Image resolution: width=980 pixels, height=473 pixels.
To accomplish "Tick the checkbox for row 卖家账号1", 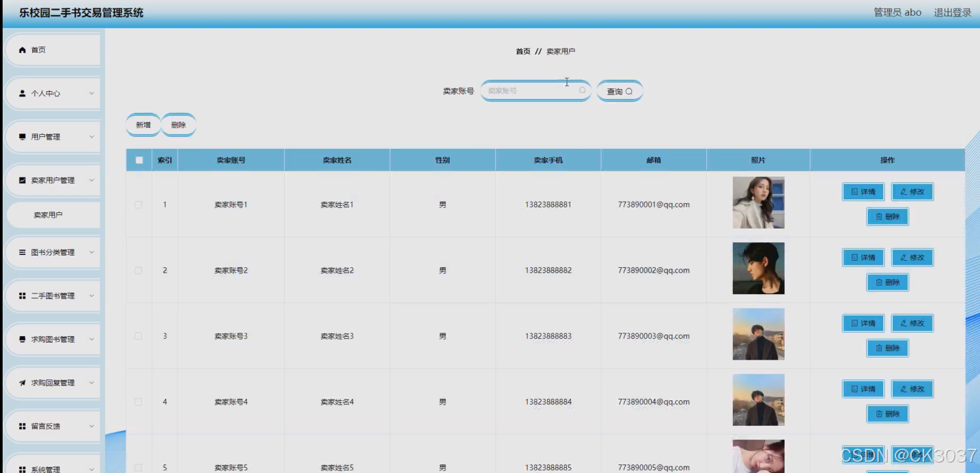I will pos(138,204).
